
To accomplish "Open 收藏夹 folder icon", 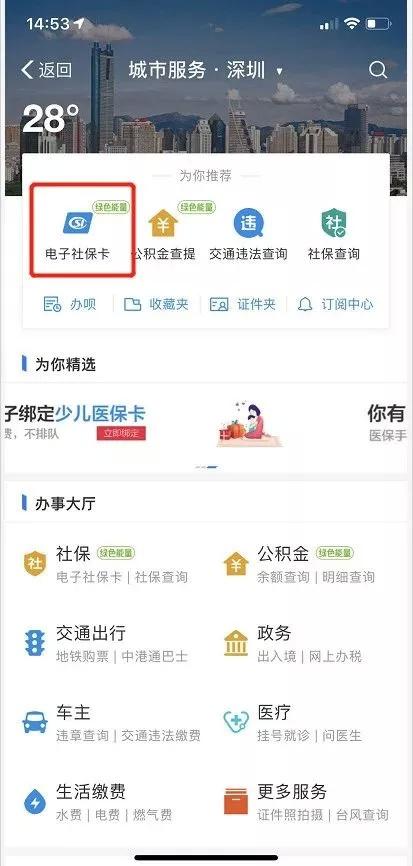I will 133,304.
